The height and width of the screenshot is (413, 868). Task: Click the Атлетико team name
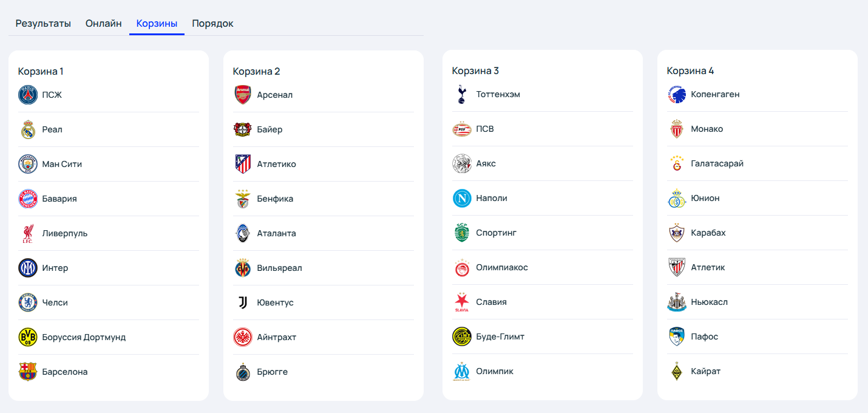point(277,165)
